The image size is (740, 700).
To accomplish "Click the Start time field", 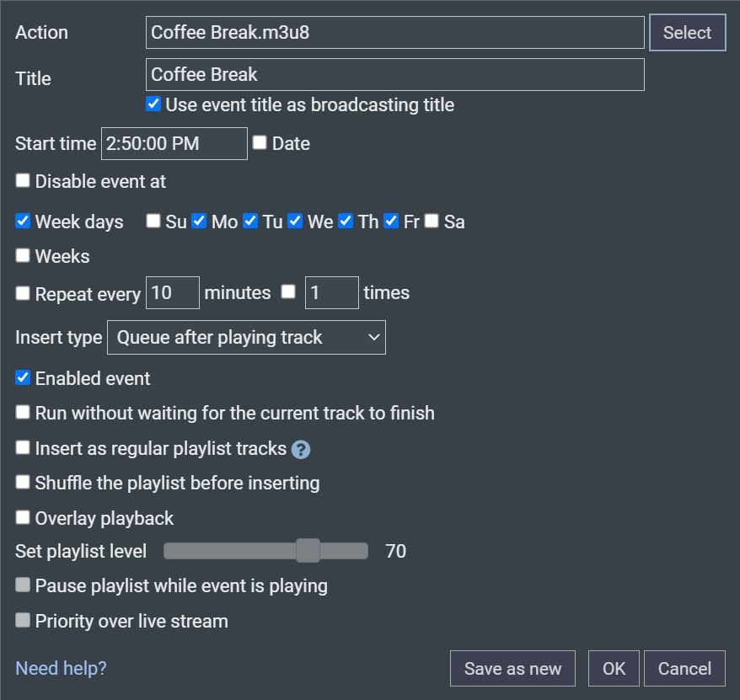I will 174,143.
